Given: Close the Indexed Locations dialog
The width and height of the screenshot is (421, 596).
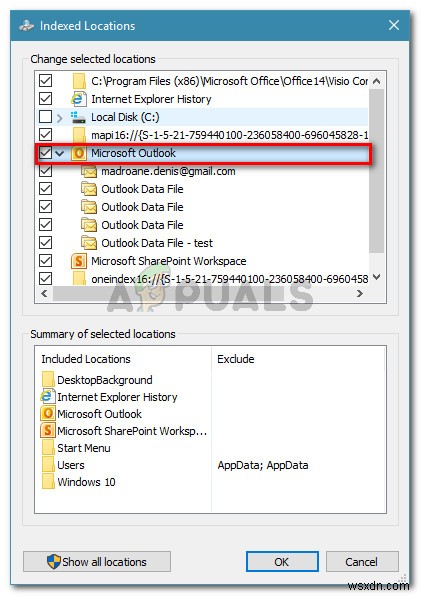Looking at the screenshot, I should [x=394, y=25].
